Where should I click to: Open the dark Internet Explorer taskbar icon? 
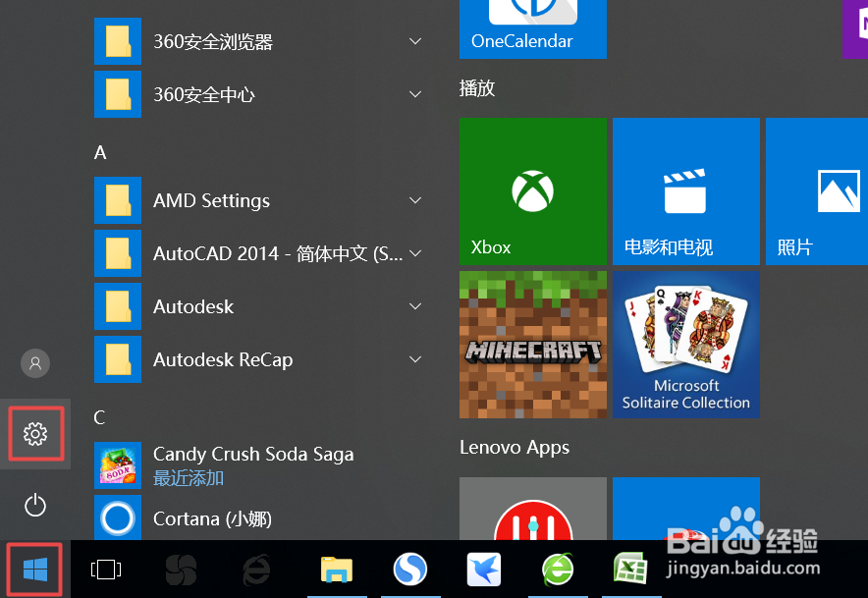pos(256,570)
